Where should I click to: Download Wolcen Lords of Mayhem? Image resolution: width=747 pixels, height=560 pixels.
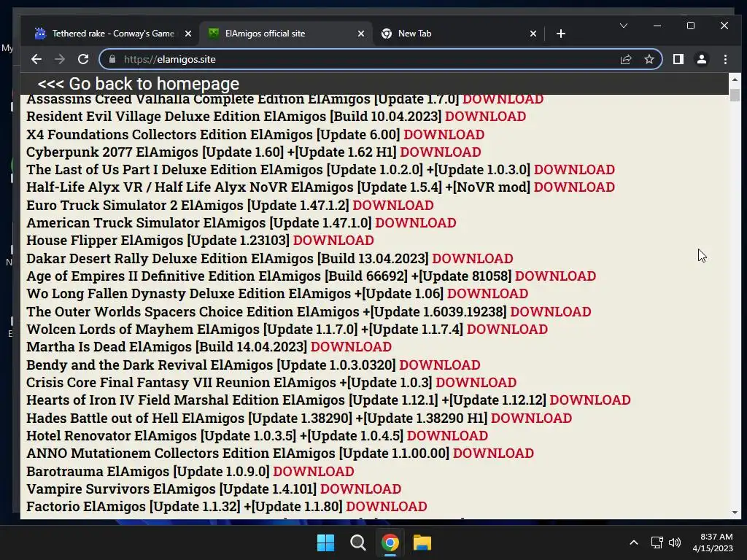pos(508,330)
